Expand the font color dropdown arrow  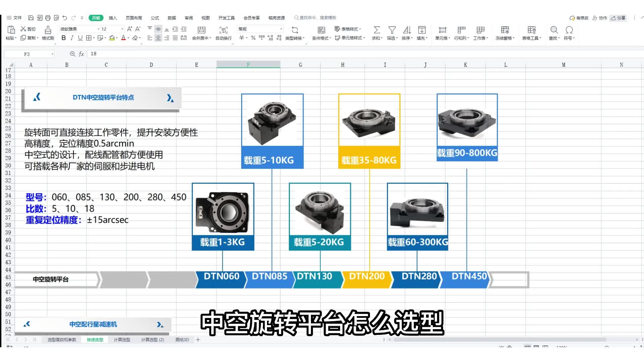[x=128, y=38]
